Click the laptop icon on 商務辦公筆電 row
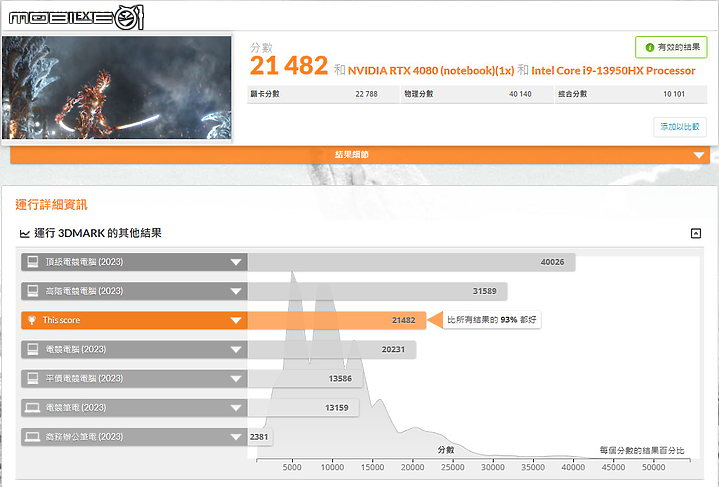The image size is (719, 487). coord(33,437)
